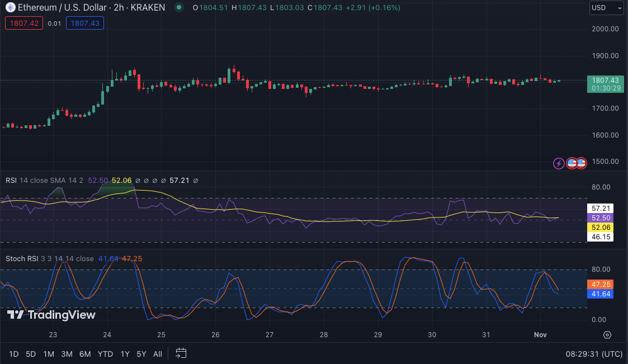This screenshot has height=364, width=628.
Task: Select the YTD time range
Action: point(105,354)
